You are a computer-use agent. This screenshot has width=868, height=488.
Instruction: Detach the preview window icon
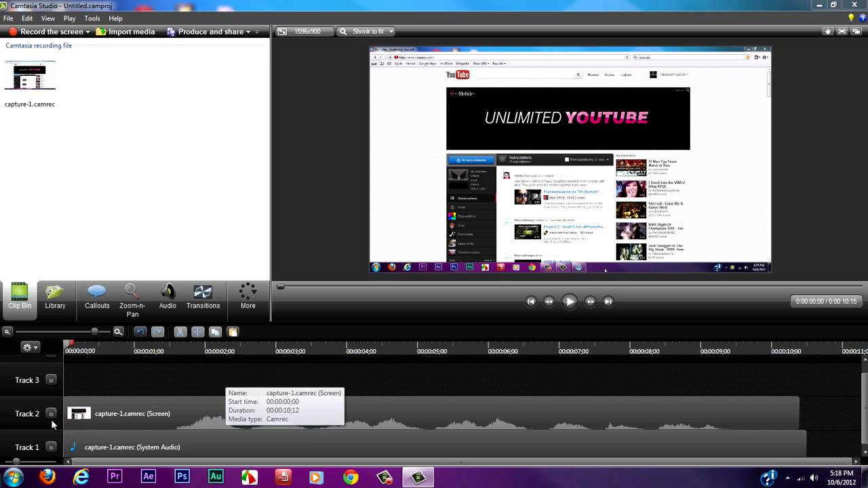click(857, 31)
